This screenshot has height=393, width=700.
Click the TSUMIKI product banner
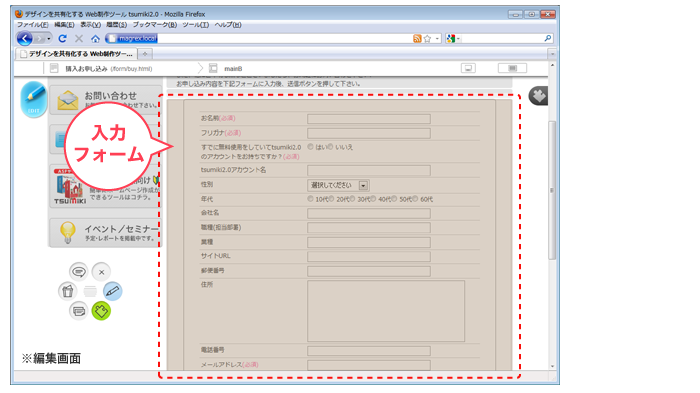105,186
